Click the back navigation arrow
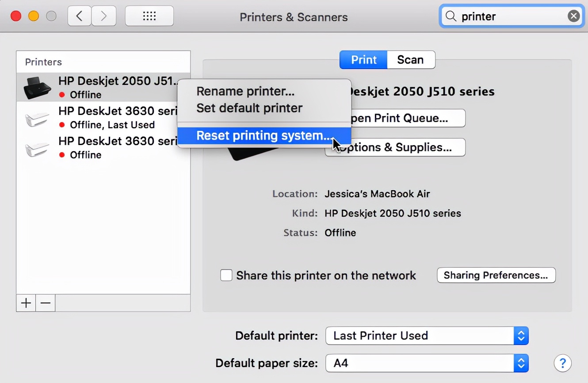 tap(80, 16)
